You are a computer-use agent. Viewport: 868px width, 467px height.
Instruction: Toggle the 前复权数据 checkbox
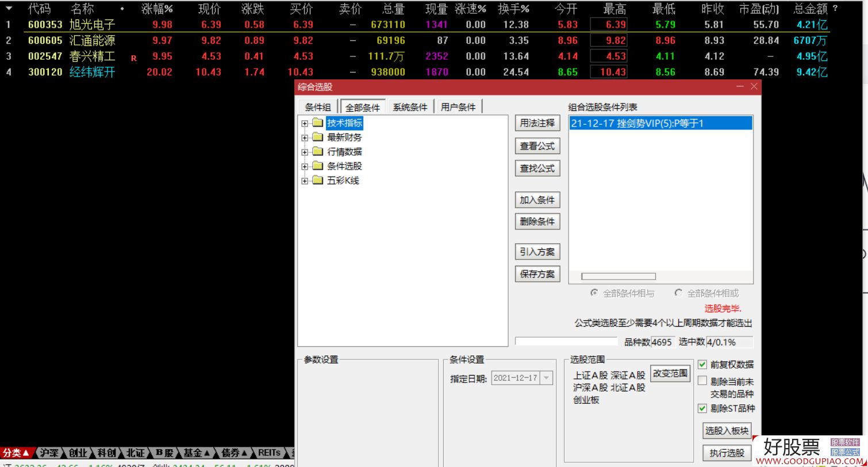(x=702, y=365)
